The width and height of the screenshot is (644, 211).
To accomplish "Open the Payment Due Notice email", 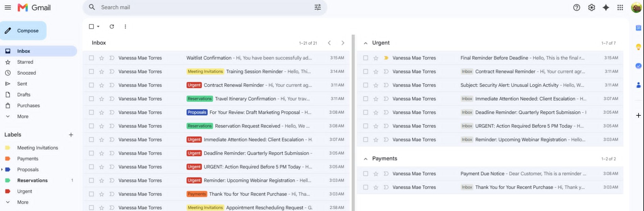I will click(490, 174).
